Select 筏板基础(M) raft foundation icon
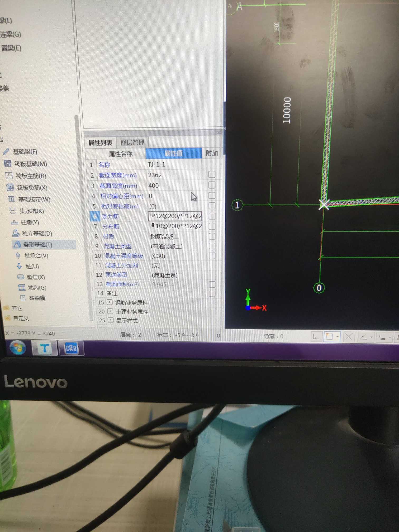Viewport: 399px width, 532px height. (x=7, y=163)
